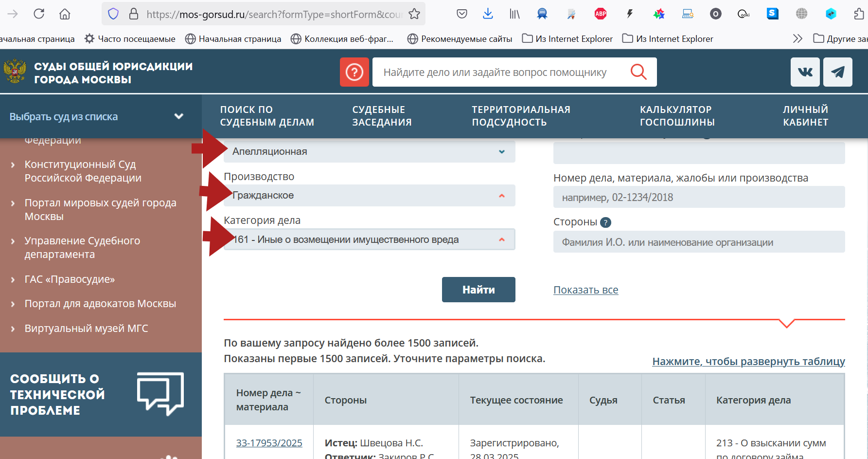Click the Стороны tooltip question-mark bubble
The width and height of the screenshot is (868, 459).
point(605,222)
